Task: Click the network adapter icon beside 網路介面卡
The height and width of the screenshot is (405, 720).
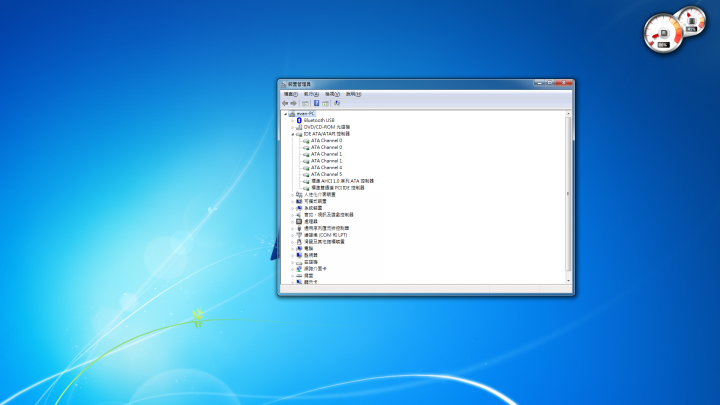Action: coord(299,269)
